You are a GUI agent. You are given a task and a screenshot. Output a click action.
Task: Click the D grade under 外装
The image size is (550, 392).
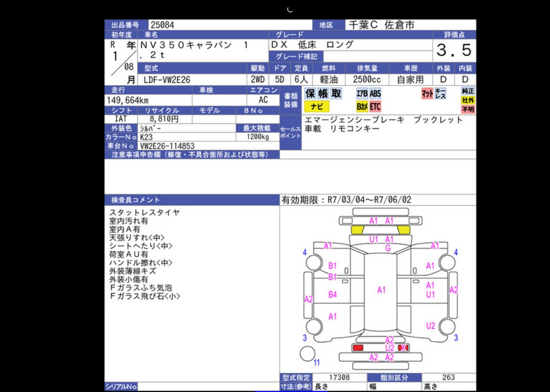[x=443, y=80]
